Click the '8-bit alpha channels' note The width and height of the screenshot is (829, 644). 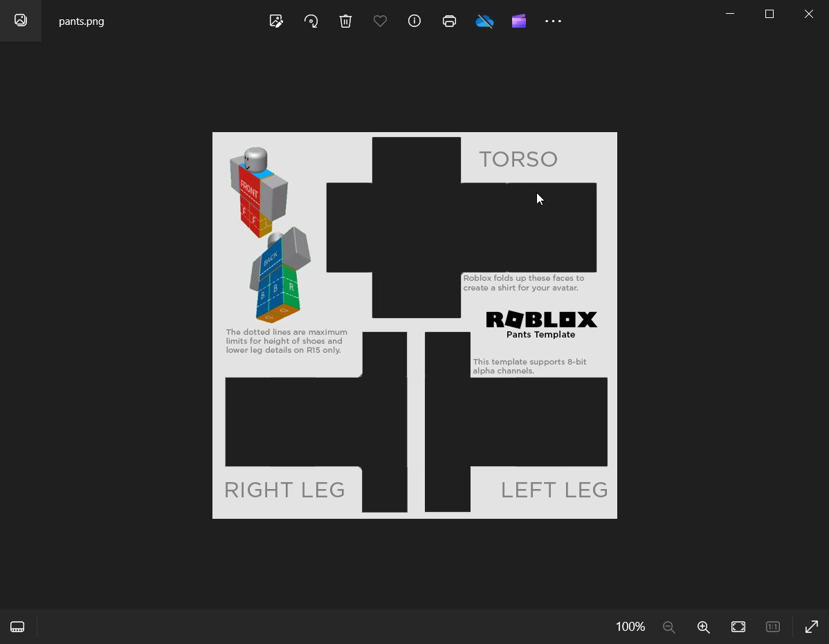[529, 366]
